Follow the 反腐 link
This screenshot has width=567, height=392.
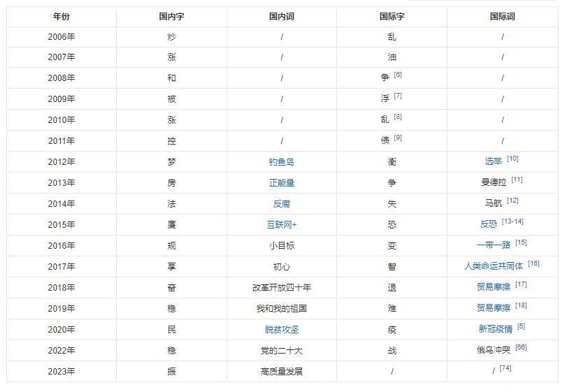(x=281, y=204)
